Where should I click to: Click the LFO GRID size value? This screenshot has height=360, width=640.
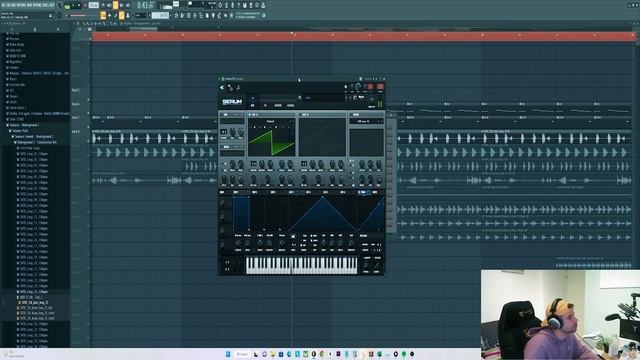click(x=293, y=245)
